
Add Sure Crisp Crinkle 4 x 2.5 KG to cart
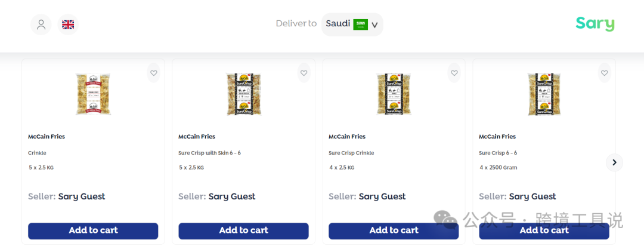tap(394, 230)
